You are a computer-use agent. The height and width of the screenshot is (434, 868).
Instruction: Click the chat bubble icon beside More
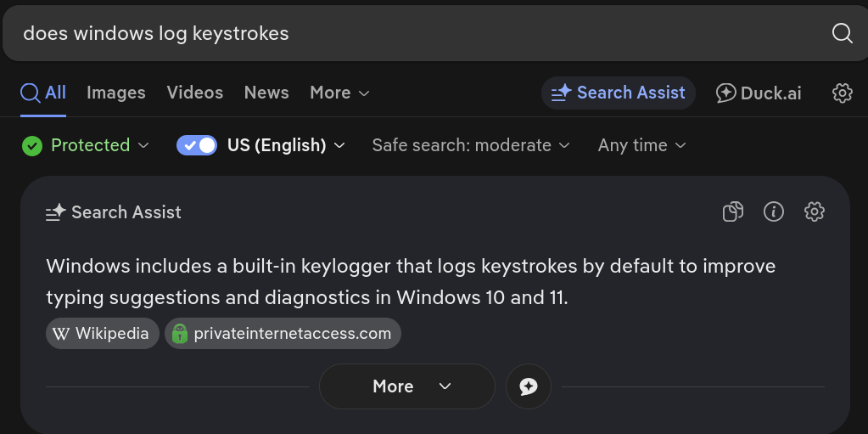[x=529, y=386]
